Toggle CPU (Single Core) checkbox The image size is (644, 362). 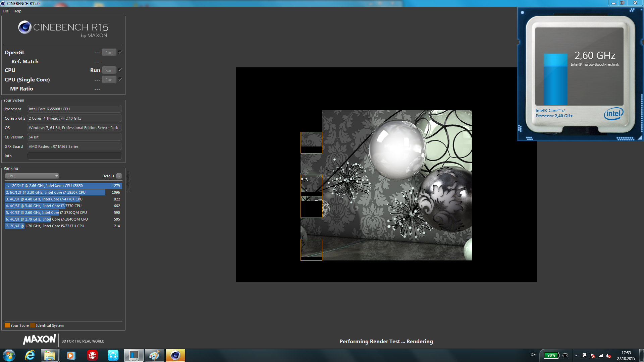120,79
